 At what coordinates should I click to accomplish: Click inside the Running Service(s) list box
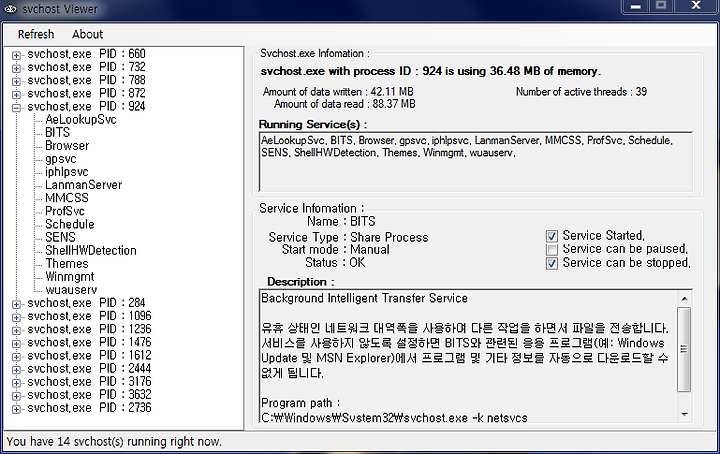(476, 162)
